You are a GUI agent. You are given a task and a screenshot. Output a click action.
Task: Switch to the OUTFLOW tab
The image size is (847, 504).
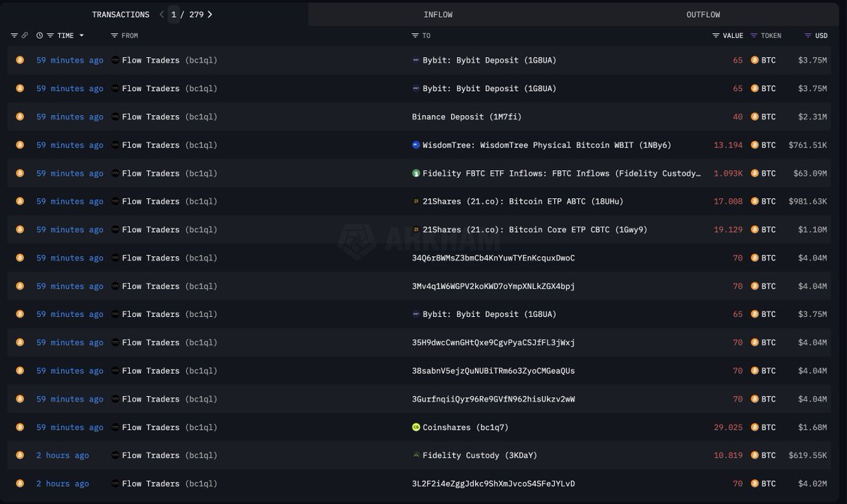click(x=703, y=14)
